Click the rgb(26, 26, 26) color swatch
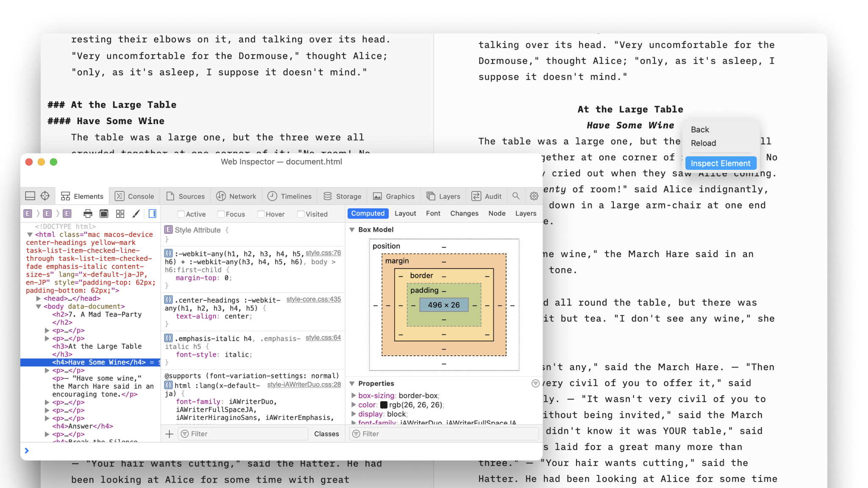 pos(384,405)
